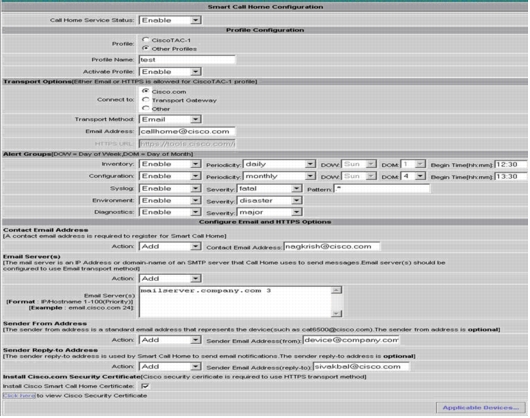
Task: Open the Contact Email Address Action dropdown
Action: coord(170,247)
